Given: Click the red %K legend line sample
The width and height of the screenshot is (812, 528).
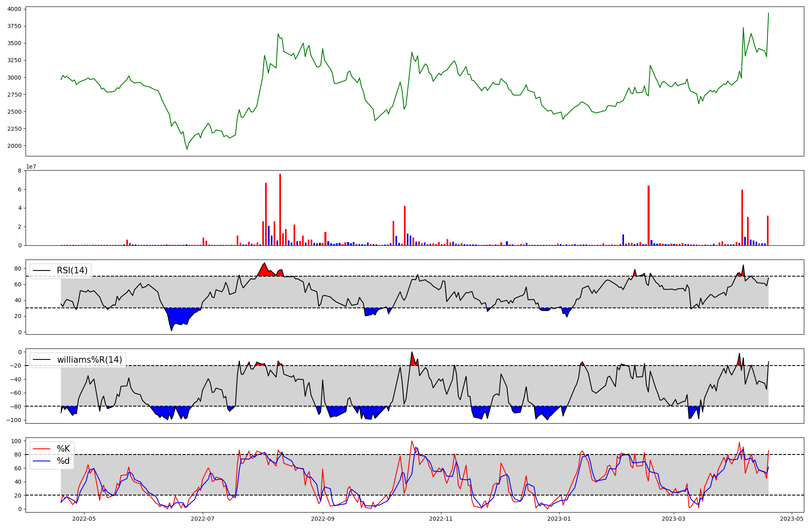Looking at the screenshot, I should (42, 449).
